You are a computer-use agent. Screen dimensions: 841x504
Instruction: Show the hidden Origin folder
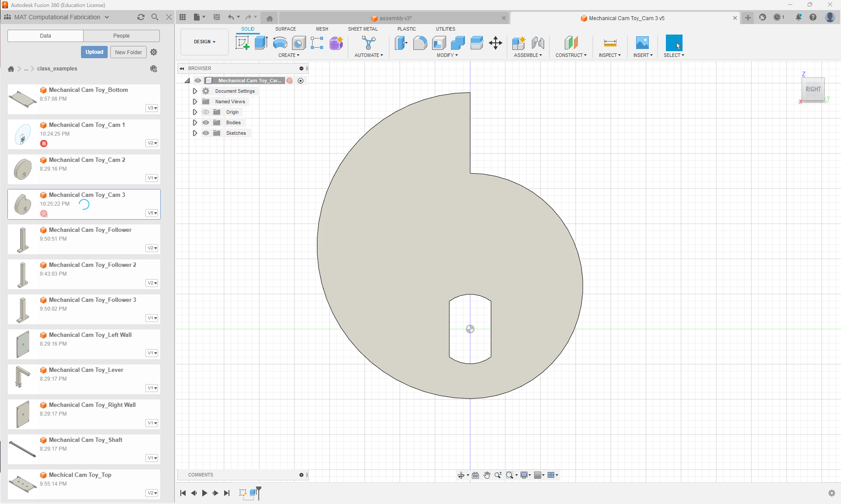tap(206, 112)
